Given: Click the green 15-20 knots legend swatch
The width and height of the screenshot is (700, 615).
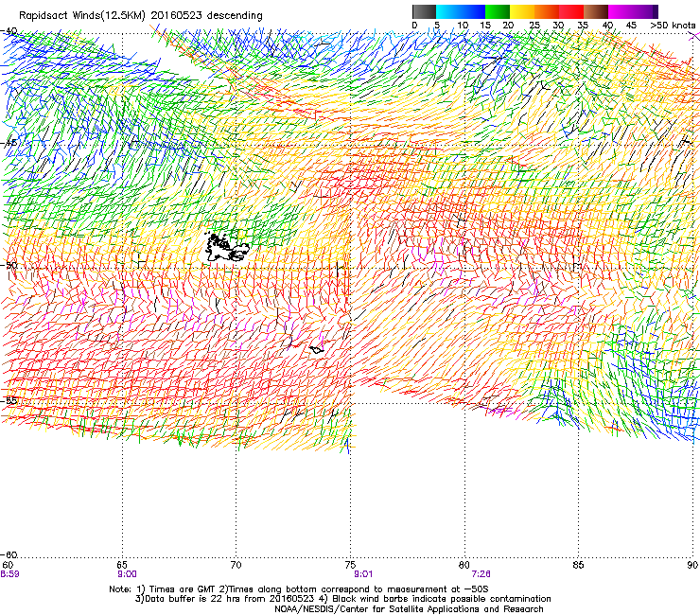Looking at the screenshot, I should (x=498, y=11).
